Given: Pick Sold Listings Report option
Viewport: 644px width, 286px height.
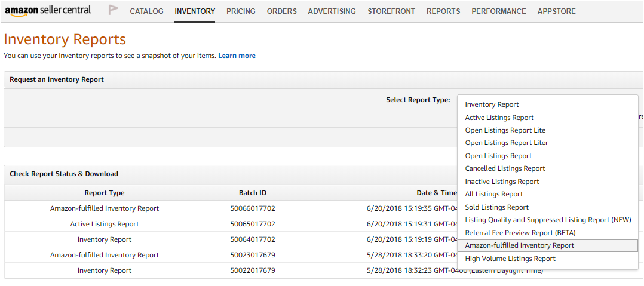Looking at the screenshot, I should 547,207.
